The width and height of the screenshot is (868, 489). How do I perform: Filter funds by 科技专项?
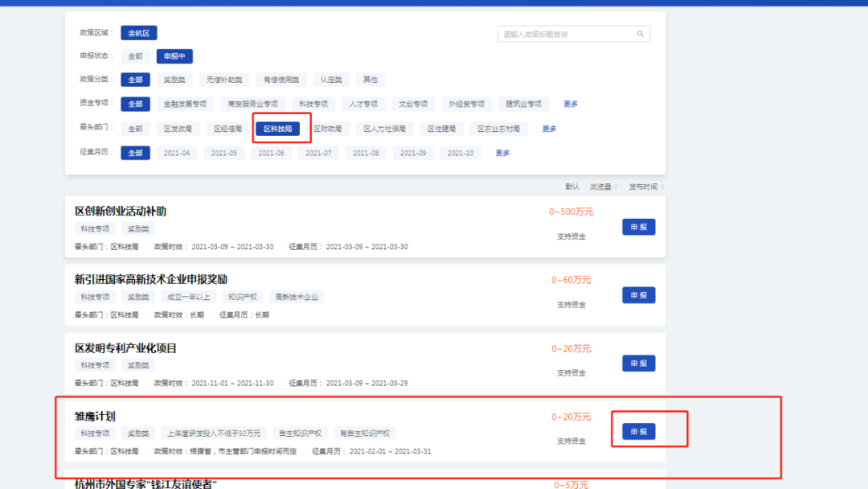[313, 104]
